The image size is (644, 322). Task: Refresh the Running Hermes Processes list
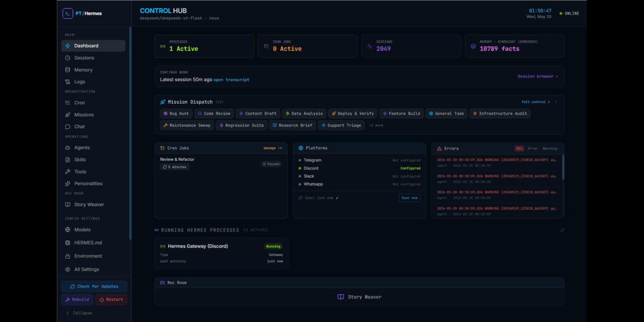click(562, 230)
